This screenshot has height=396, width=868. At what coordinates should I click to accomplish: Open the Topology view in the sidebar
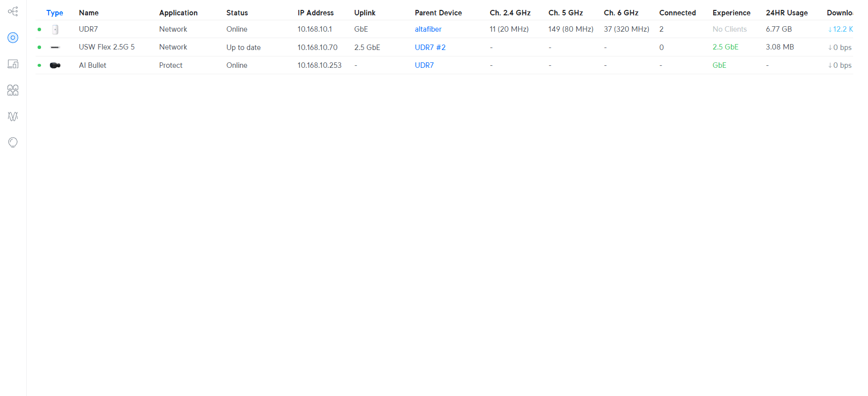13,11
